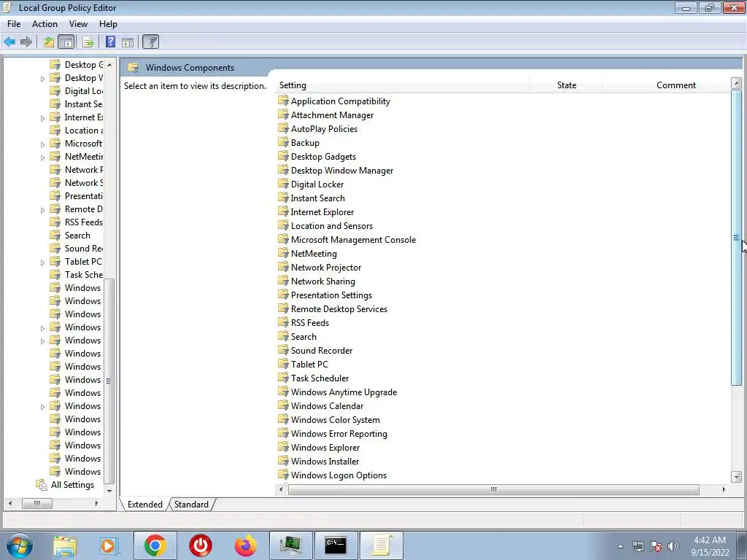Select Search in the left tree
This screenshot has width=747, height=560.
[x=77, y=236]
